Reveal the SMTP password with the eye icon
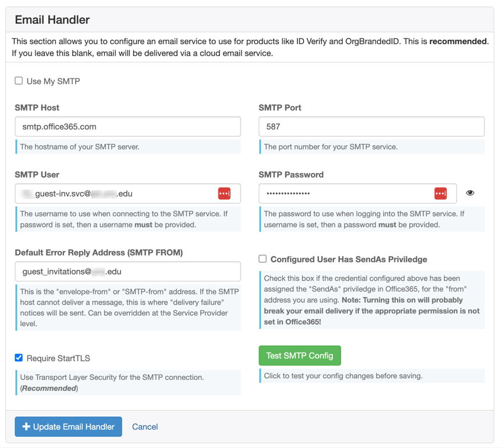Viewport: 502px width, 448px height. 470,193
